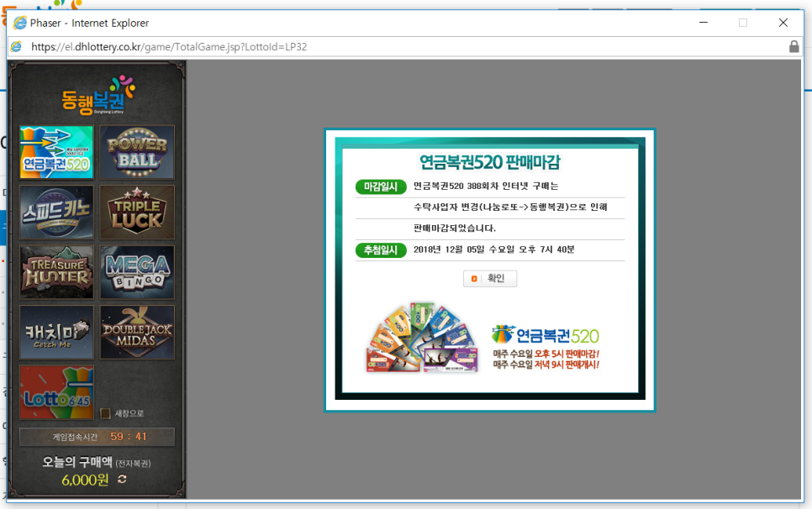Select the Triple Luck game

(137, 212)
